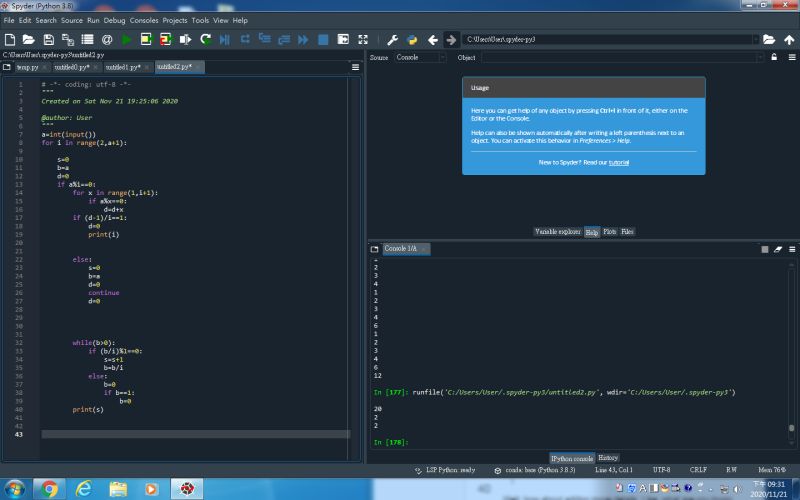
Task: Switch to the Files tab
Action: click(x=627, y=232)
